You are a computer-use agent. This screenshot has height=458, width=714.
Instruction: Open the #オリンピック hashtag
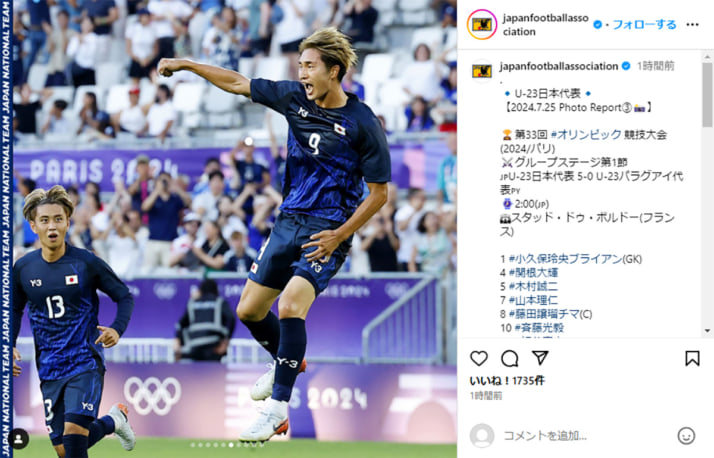tap(586, 134)
